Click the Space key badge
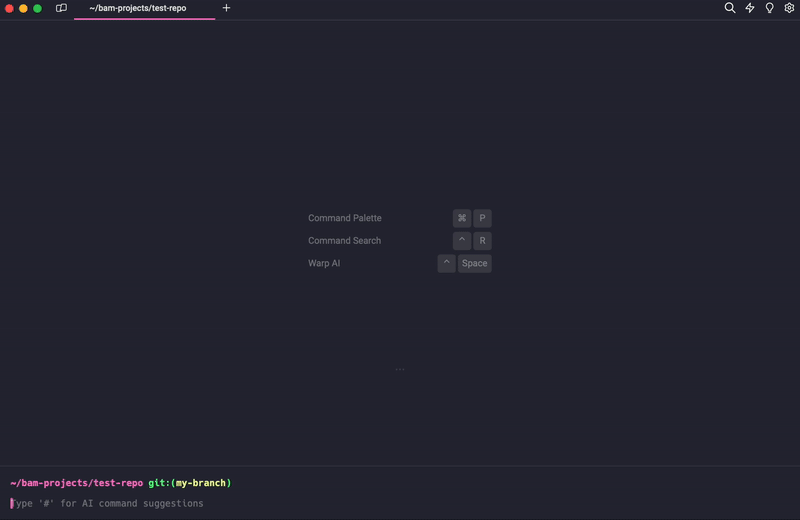This screenshot has height=520, width=800. click(x=474, y=263)
